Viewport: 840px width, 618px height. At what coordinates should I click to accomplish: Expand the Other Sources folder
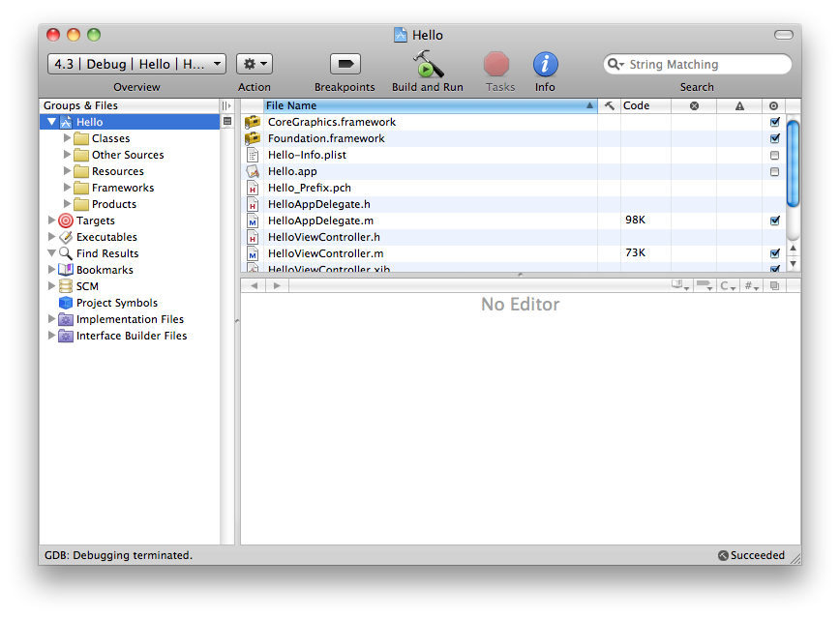click(x=67, y=155)
